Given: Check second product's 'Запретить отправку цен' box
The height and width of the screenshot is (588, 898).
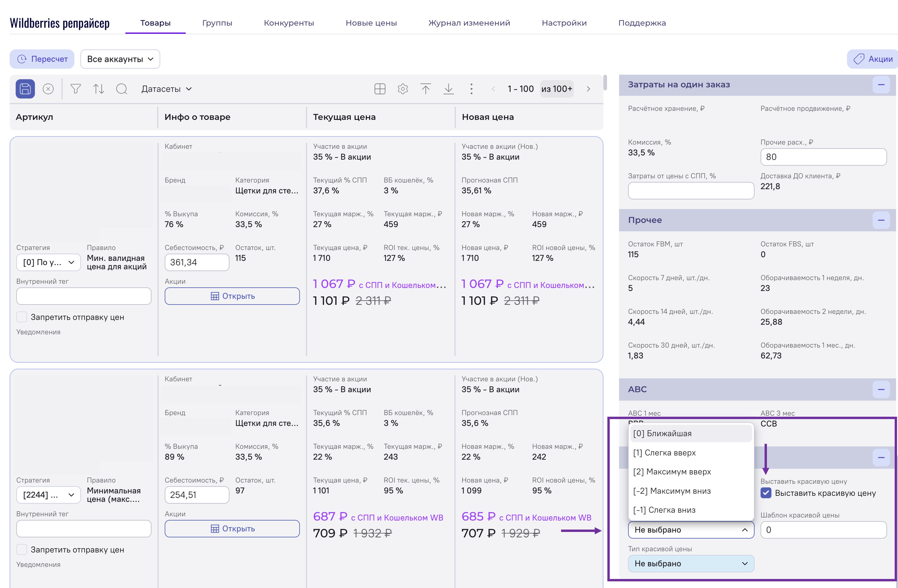Looking at the screenshot, I should tap(22, 550).
